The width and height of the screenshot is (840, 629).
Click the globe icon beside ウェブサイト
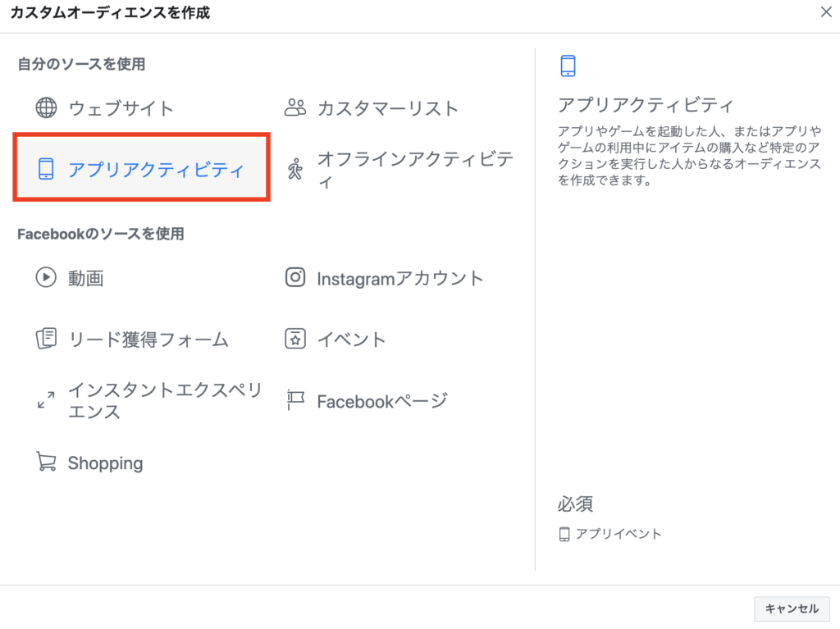click(46, 108)
